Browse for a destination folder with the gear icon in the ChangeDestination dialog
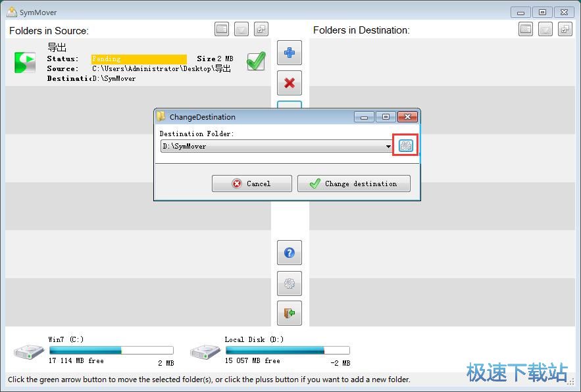The height and width of the screenshot is (392, 581). pyautogui.click(x=406, y=145)
